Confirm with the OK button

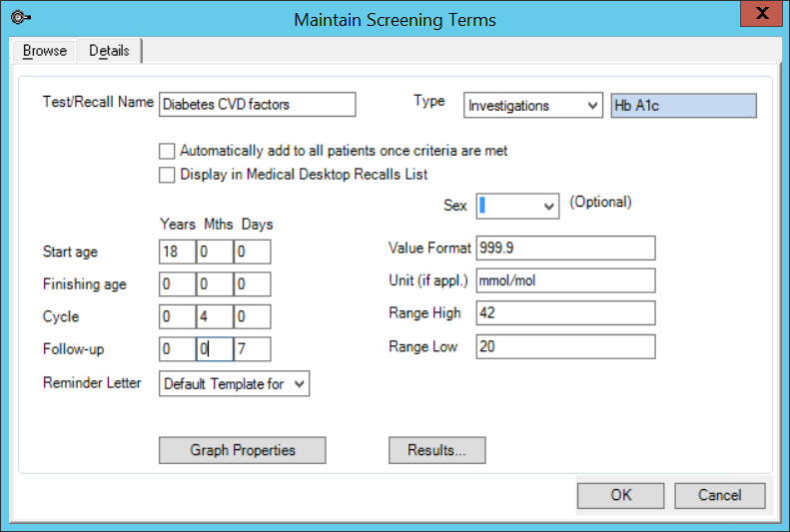click(x=621, y=495)
